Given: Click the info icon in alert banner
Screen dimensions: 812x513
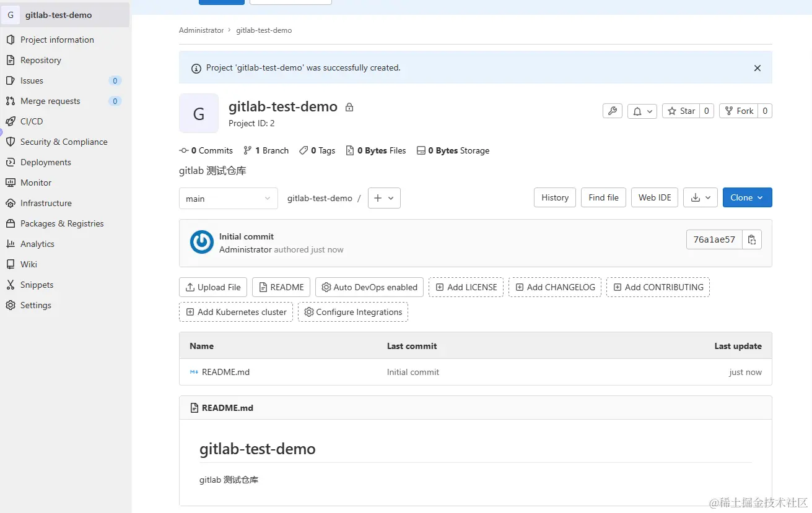Looking at the screenshot, I should [196, 68].
